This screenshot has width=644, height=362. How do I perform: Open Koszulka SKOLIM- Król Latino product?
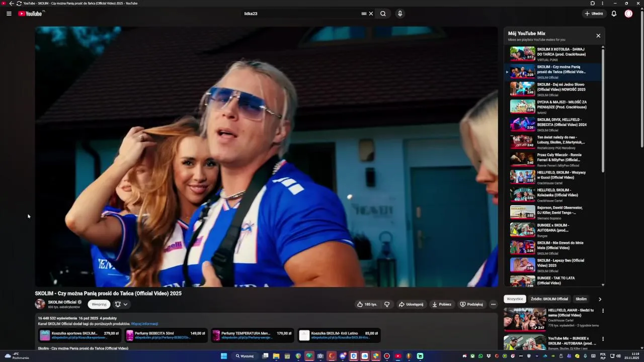[339, 335]
